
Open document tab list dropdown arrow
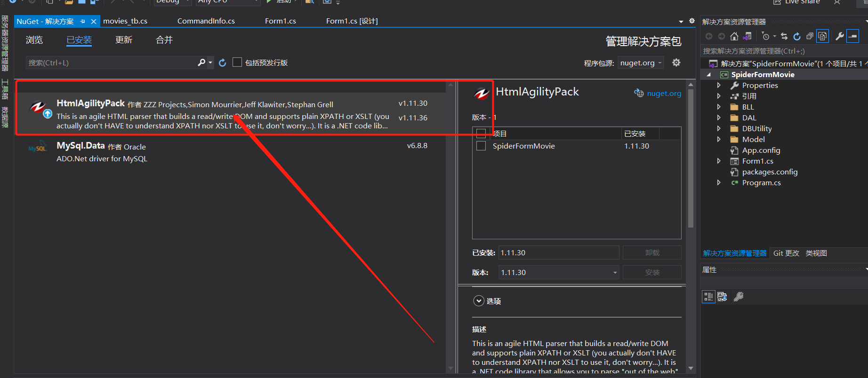[681, 22]
